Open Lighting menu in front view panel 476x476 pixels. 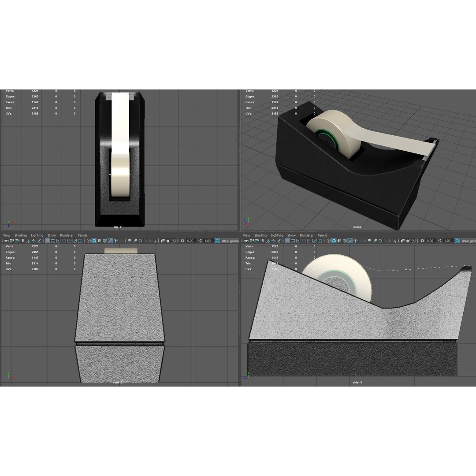point(37,235)
